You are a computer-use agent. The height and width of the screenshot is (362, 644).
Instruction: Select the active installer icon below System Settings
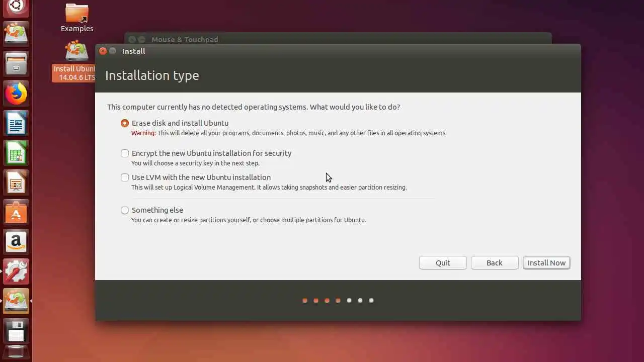(16, 301)
